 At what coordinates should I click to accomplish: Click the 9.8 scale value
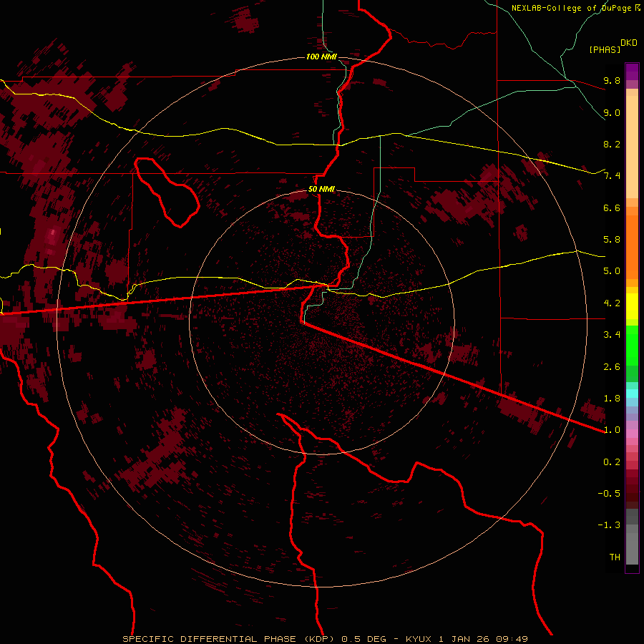click(612, 80)
